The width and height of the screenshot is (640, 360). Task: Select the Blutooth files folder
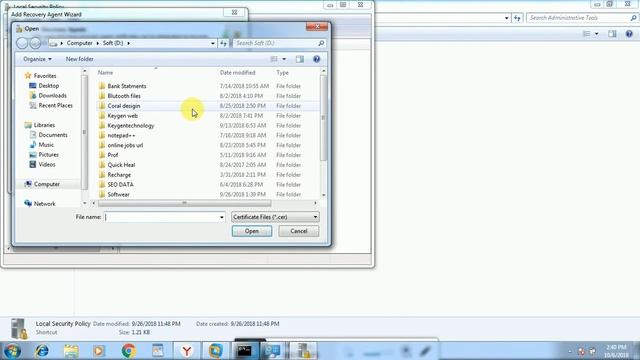(x=124, y=96)
